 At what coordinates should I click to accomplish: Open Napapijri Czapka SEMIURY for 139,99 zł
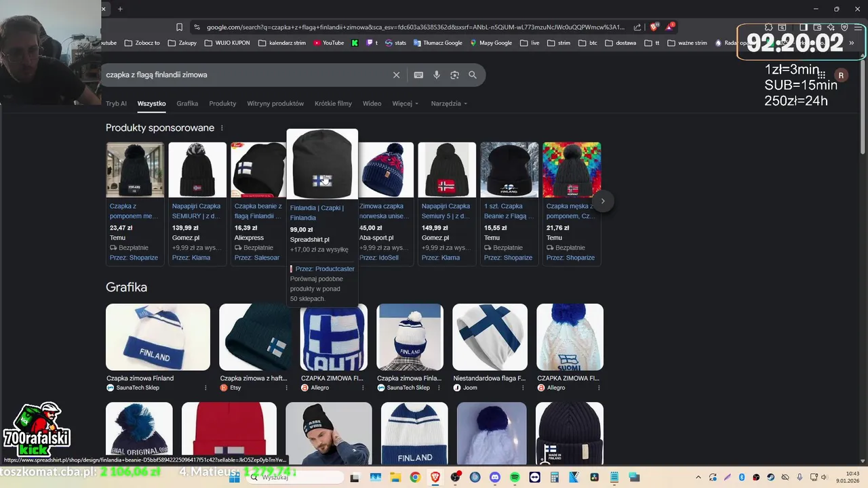click(196, 211)
